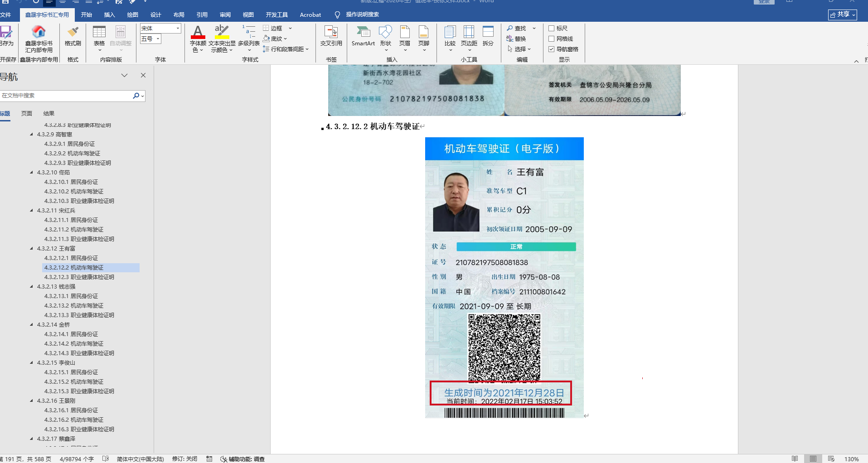Screen dimensions: 868x463
Task: Click 替换 replace in editing group
Action: (x=516, y=39)
